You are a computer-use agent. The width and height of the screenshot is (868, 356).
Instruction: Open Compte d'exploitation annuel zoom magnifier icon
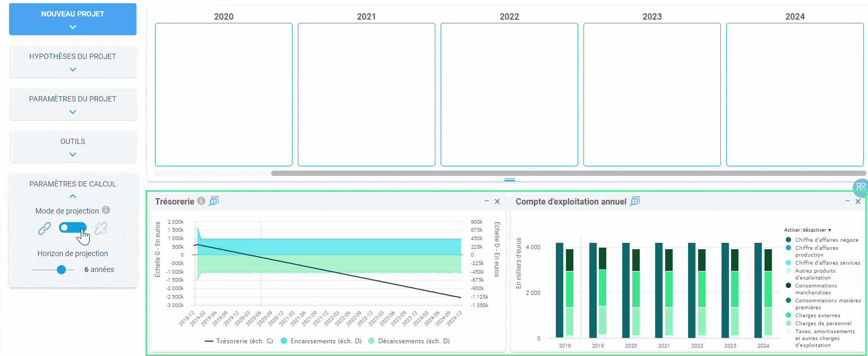tap(635, 201)
